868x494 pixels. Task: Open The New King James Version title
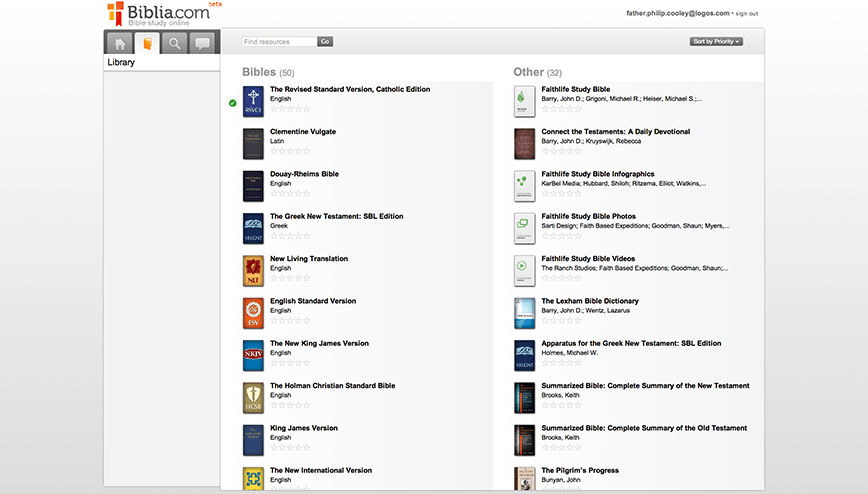(319, 343)
